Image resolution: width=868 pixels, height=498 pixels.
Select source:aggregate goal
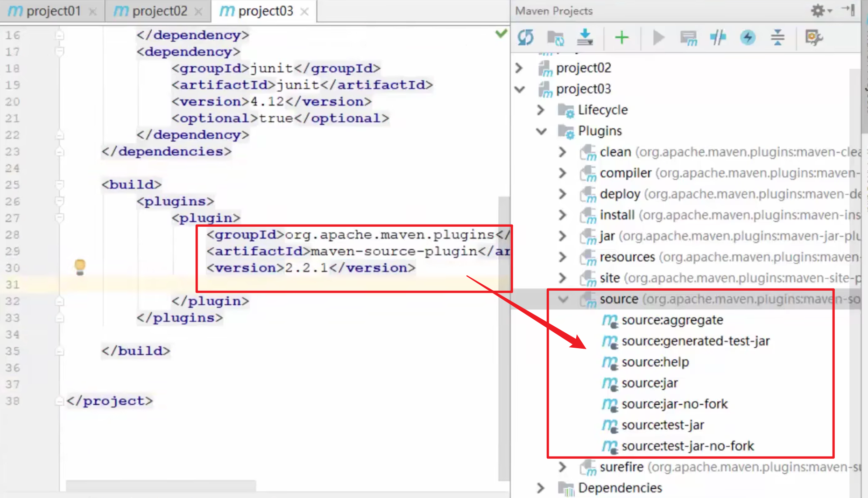coord(672,320)
